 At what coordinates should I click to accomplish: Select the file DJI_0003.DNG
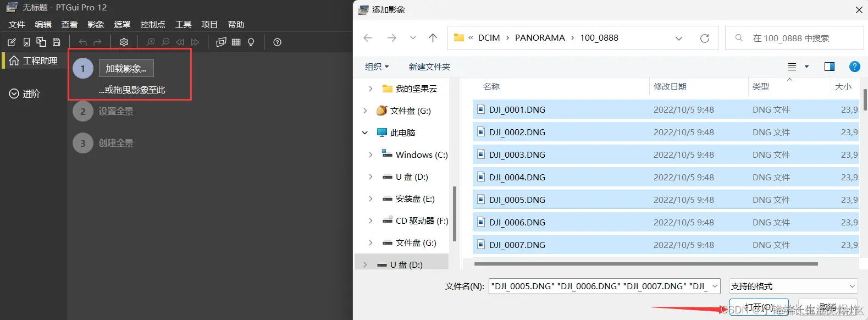[x=665, y=155]
